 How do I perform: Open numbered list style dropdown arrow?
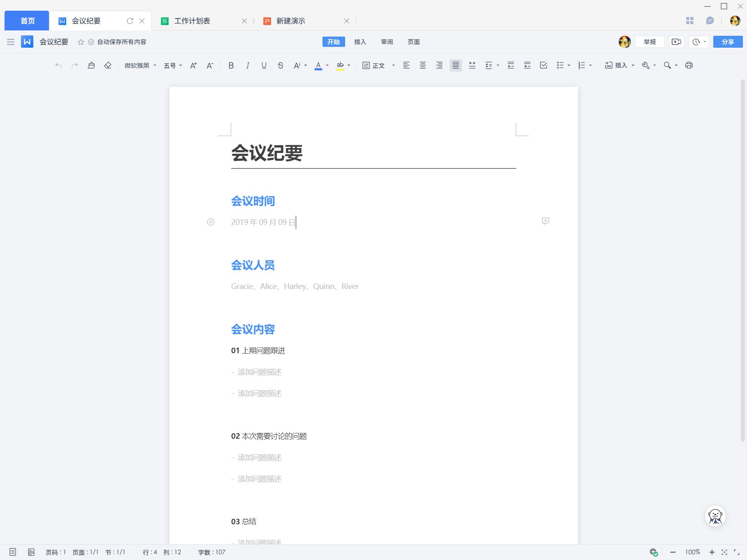591,65
